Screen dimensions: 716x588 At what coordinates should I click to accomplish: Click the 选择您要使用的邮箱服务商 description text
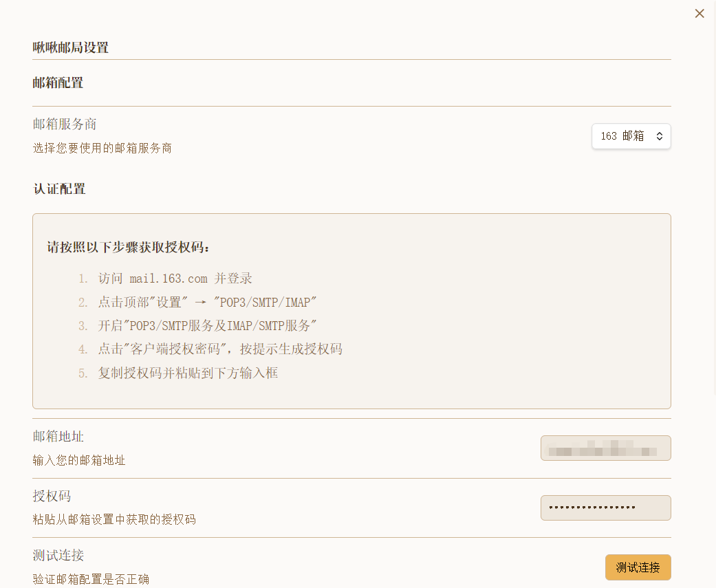[102, 147]
